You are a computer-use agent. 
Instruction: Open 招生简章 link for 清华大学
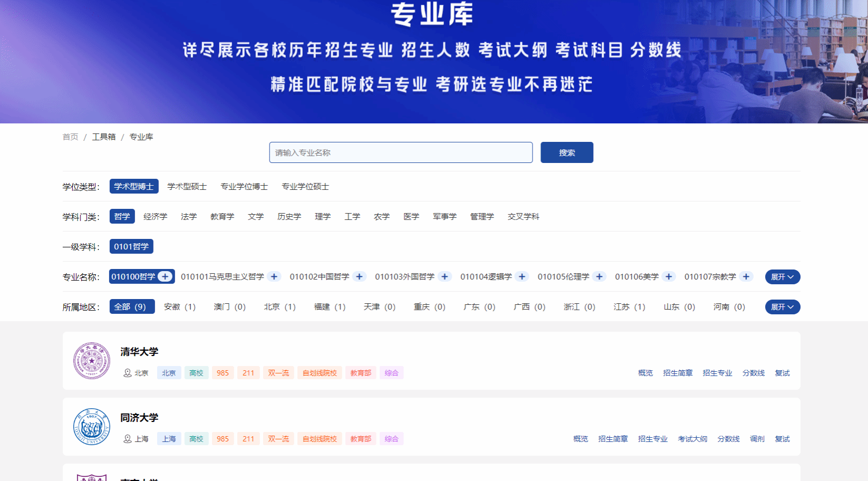pyautogui.click(x=678, y=373)
